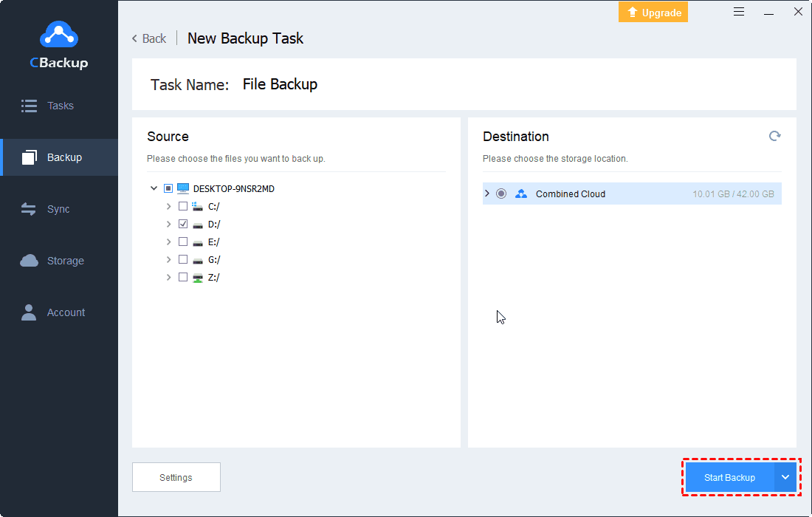The image size is (812, 517).
Task: Click the C:/ system drive icon
Action: pyautogui.click(x=197, y=206)
